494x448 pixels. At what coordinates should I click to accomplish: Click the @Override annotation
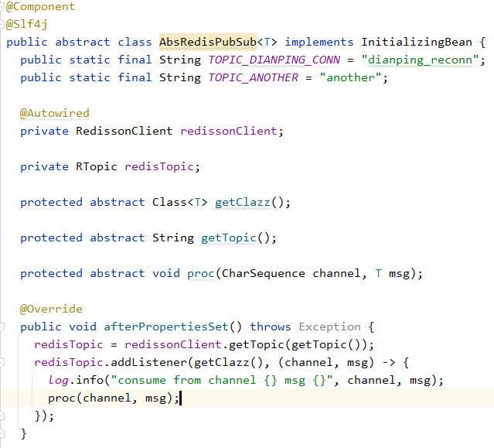(x=51, y=309)
